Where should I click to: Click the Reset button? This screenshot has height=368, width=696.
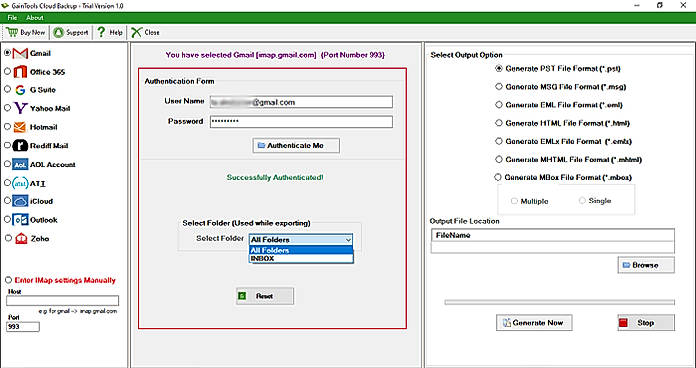click(x=265, y=296)
